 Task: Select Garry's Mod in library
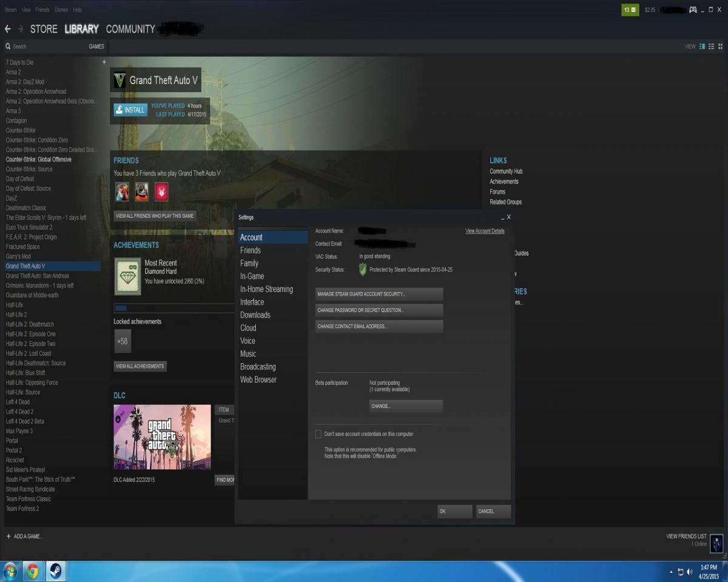(18, 256)
